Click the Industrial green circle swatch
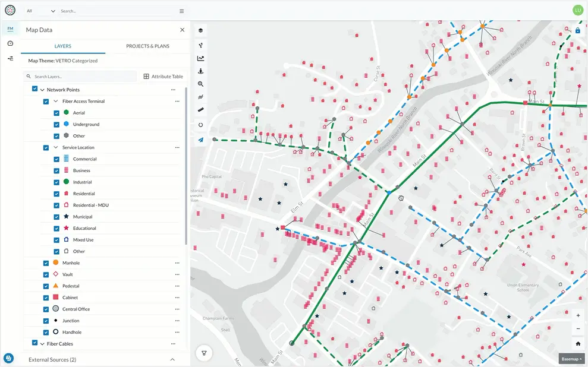 pos(67,182)
